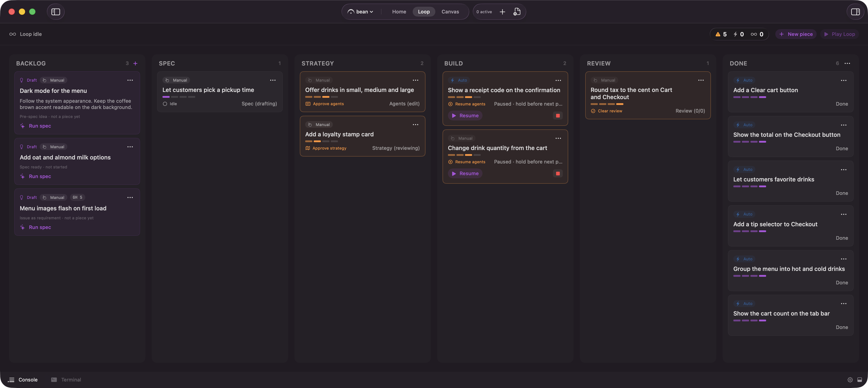Open the Done column options menu
This screenshot has width=868, height=388.
tap(847, 63)
